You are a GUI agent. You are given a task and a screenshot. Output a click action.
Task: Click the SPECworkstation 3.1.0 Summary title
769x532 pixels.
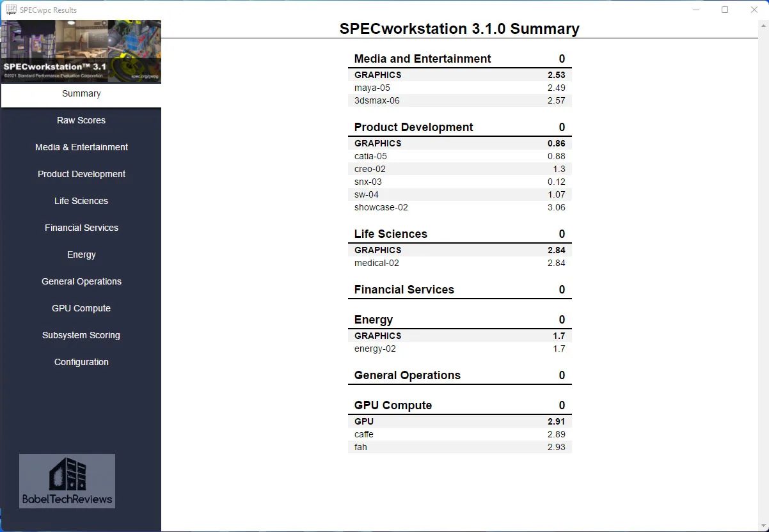pyautogui.click(x=459, y=29)
